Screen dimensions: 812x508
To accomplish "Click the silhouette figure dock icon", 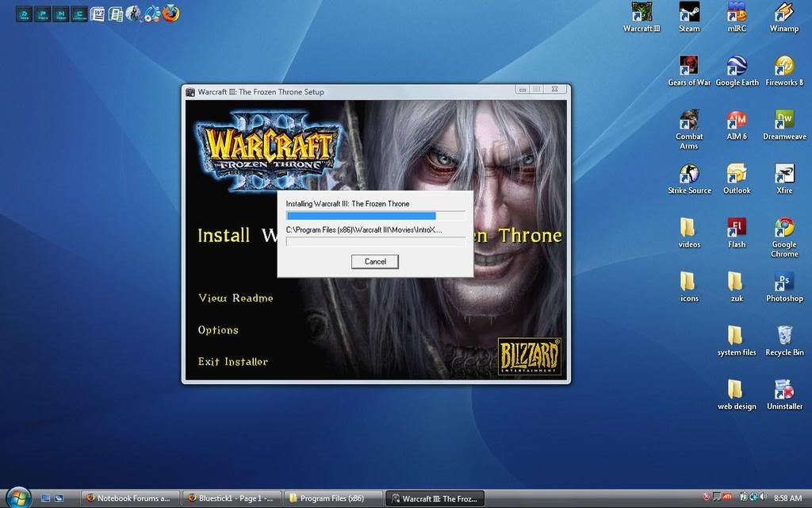I will point(133,13).
